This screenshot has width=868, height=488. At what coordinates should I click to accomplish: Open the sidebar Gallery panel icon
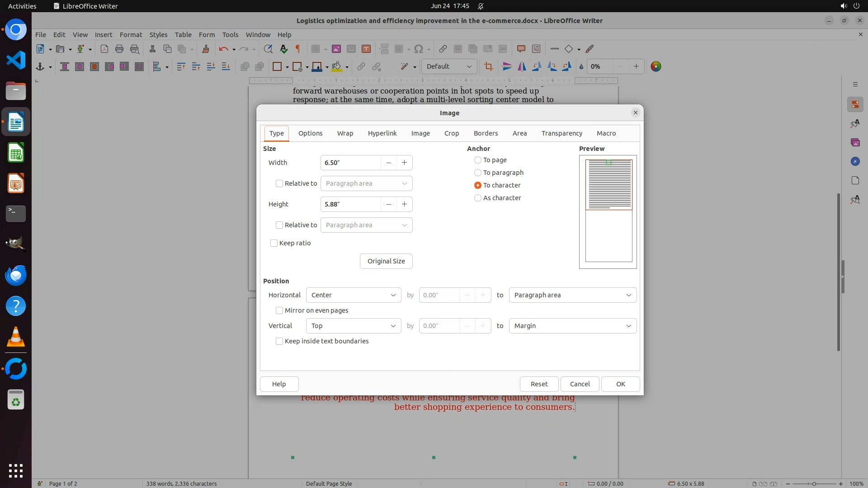tap(855, 142)
